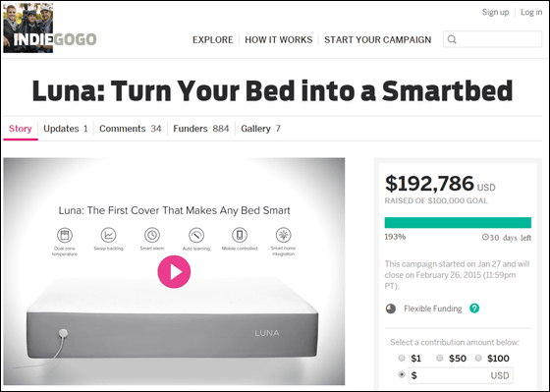Select the $1 contribution radio button

[402, 358]
